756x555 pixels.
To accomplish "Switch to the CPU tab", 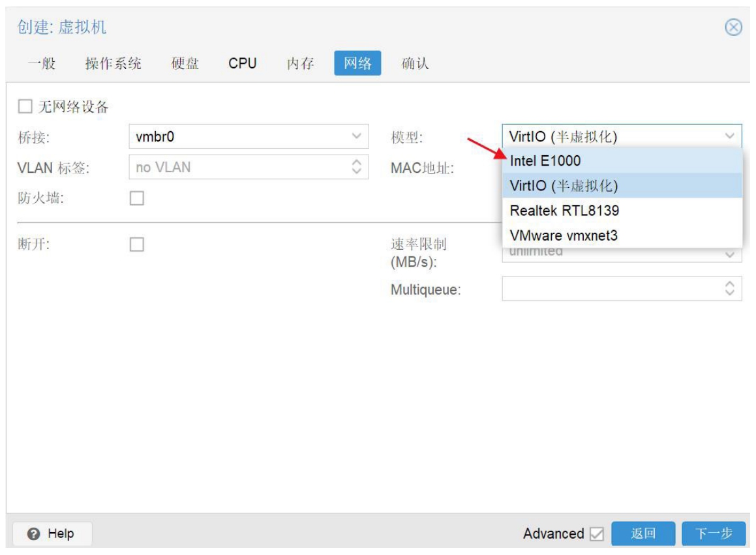I will click(x=242, y=64).
